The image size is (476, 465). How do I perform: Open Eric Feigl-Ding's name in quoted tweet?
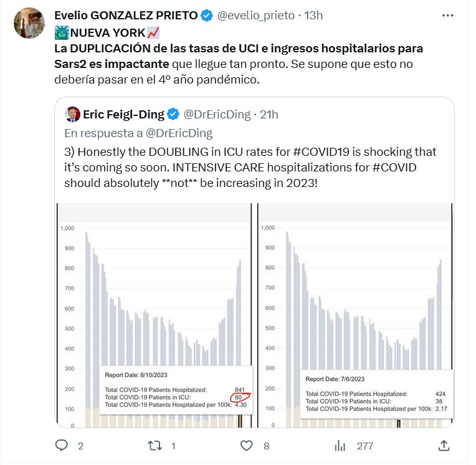click(x=123, y=114)
